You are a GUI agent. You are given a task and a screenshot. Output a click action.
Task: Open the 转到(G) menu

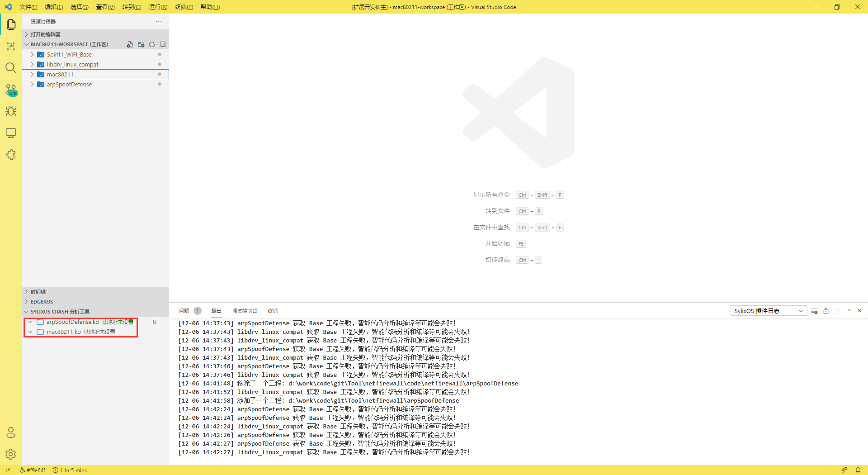132,7
